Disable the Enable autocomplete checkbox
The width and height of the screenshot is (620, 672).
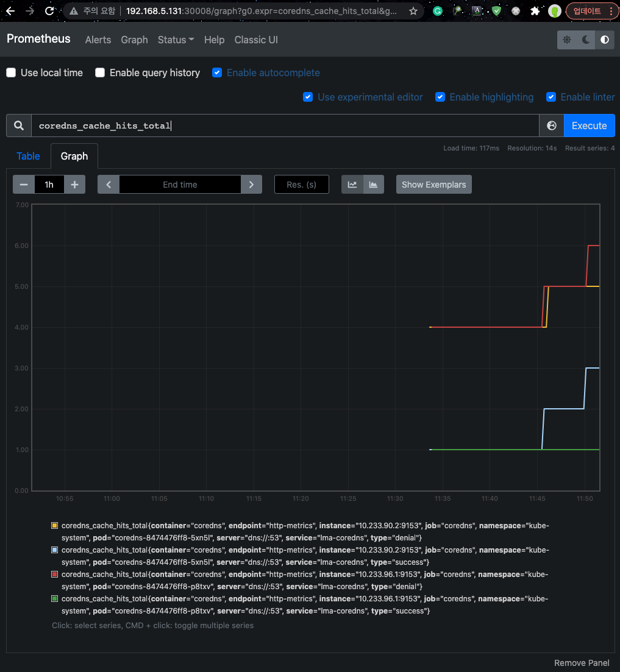[x=217, y=73]
